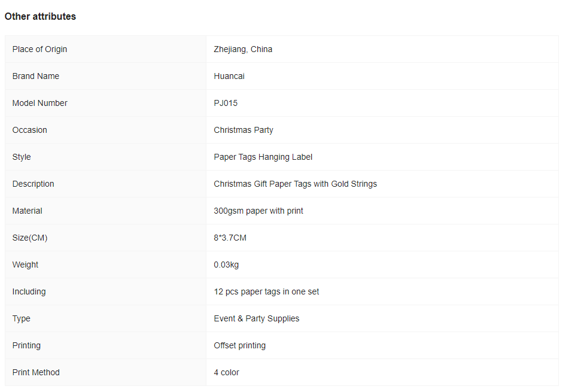Click the Other attributes heading
Image resolution: width=566 pixels, height=392 pixels.
pyautogui.click(x=40, y=17)
